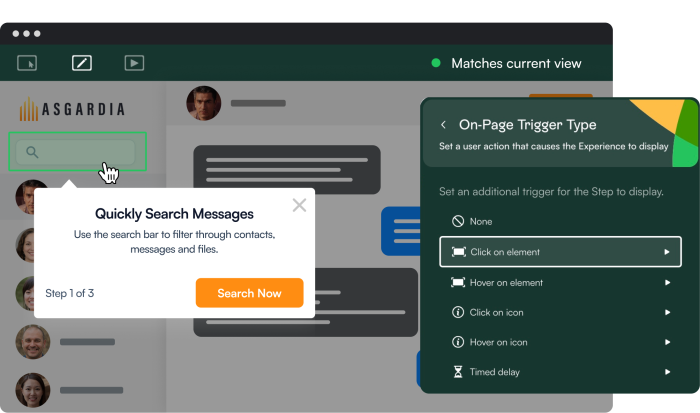Screen dimensions: 700x413
Task: Go back using the panel's left chevron
Action: pos(443,125)
